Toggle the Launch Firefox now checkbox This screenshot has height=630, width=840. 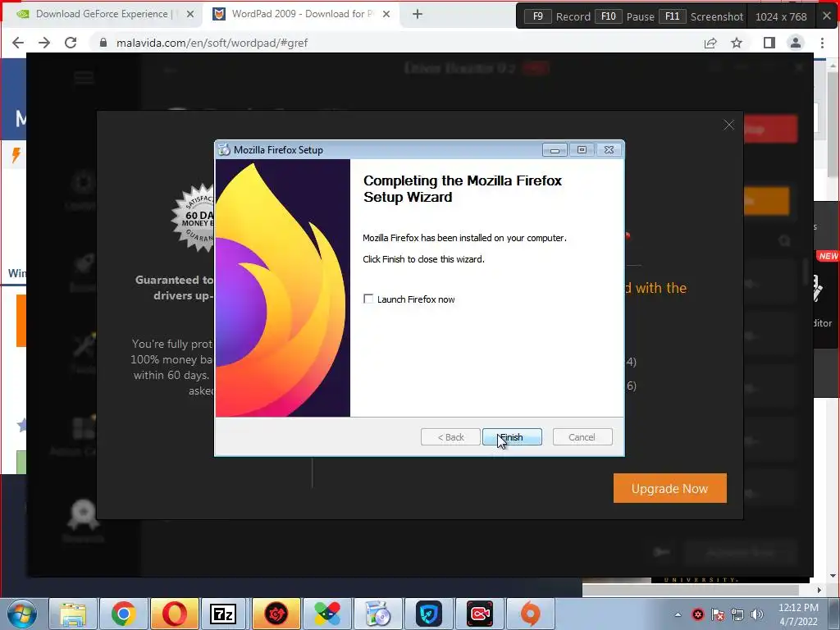tap(368, 299)
